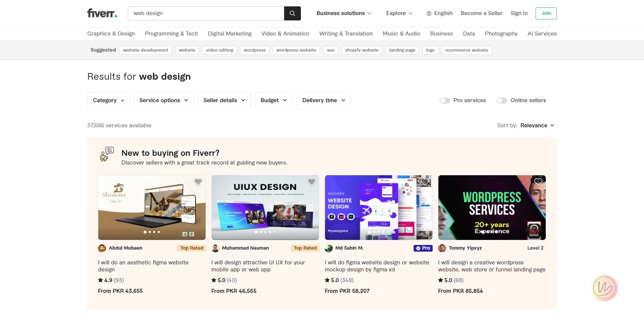
Task: Click the Become a Seller link
Action: point(481,13)
